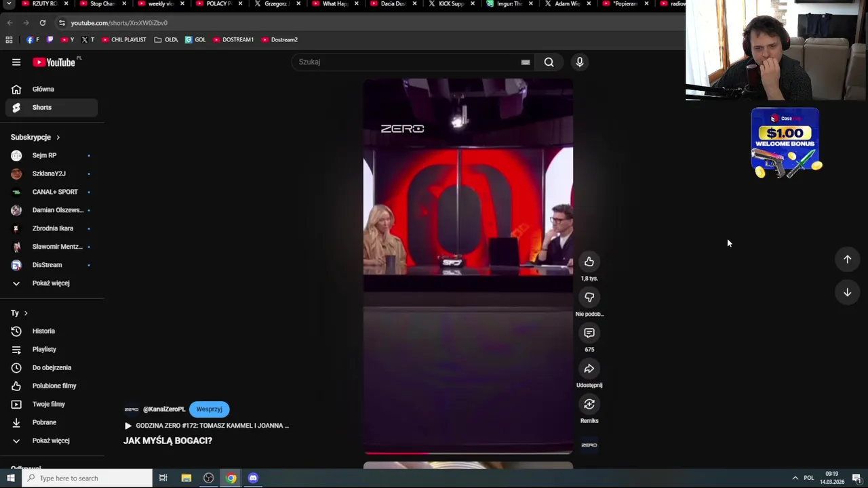Open the GODZINA ZERO #172 source video link
Screen dimensions: 868x488
click(x=206, y=426)
